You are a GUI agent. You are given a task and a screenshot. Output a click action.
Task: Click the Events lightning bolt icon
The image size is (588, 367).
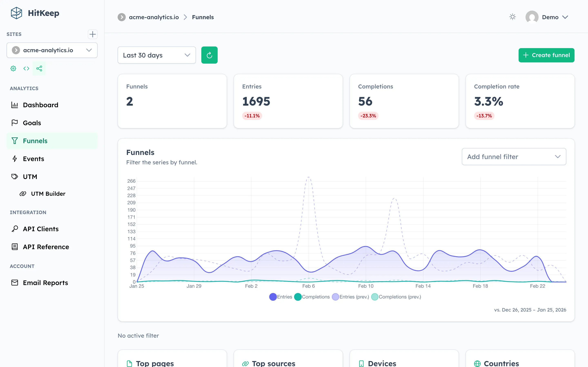point(15,158)
